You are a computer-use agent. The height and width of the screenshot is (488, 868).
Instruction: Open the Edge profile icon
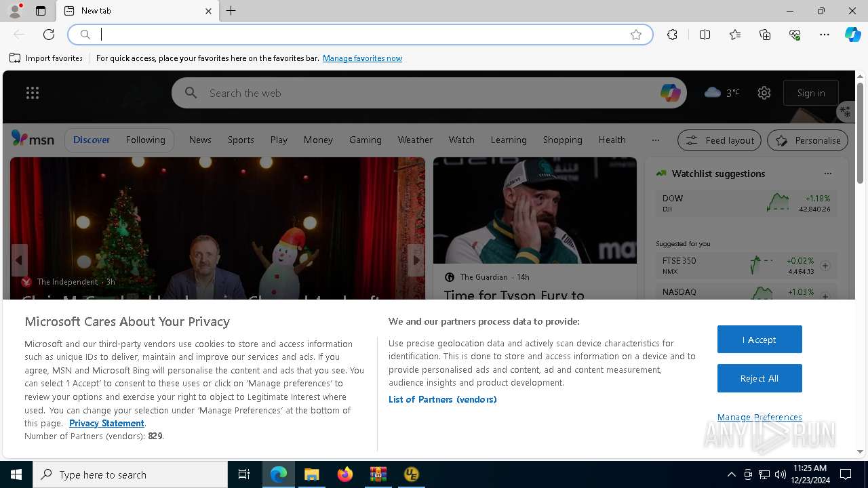15,11
